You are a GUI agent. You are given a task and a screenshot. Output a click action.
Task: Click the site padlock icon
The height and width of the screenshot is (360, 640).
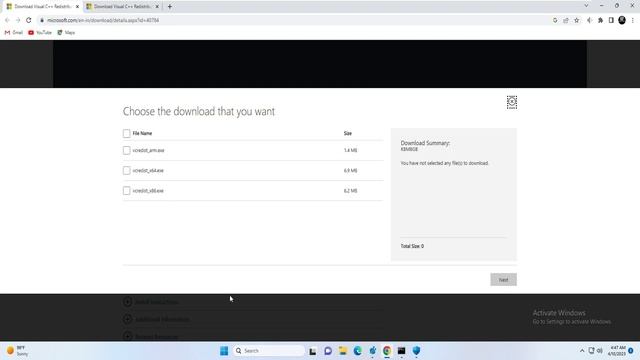42,20
